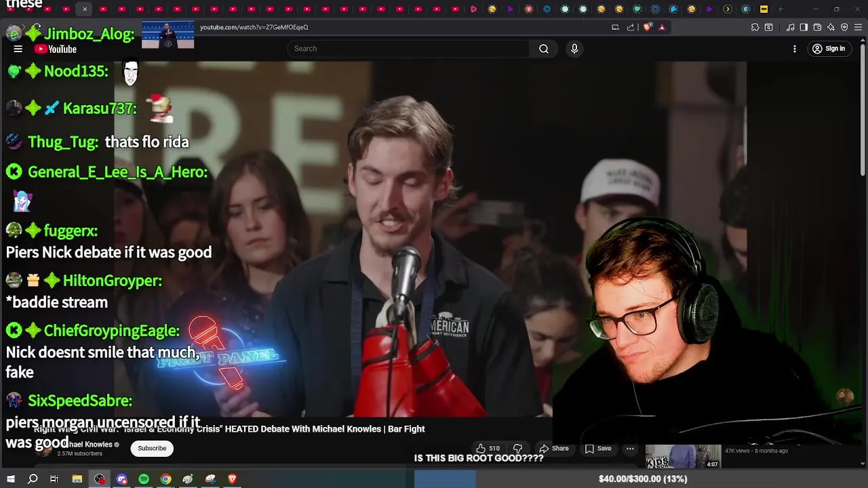Screen dimensions: 868x488
Task: Open Brave Rewards triangle icon
Action: (x=662, y=27)
